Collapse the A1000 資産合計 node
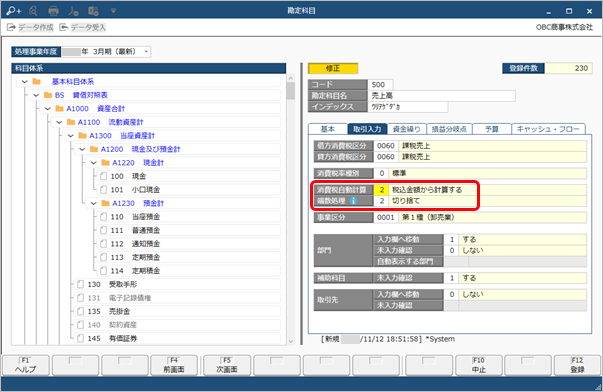This screenshot has width=603, height=392. tap(48, 109)
